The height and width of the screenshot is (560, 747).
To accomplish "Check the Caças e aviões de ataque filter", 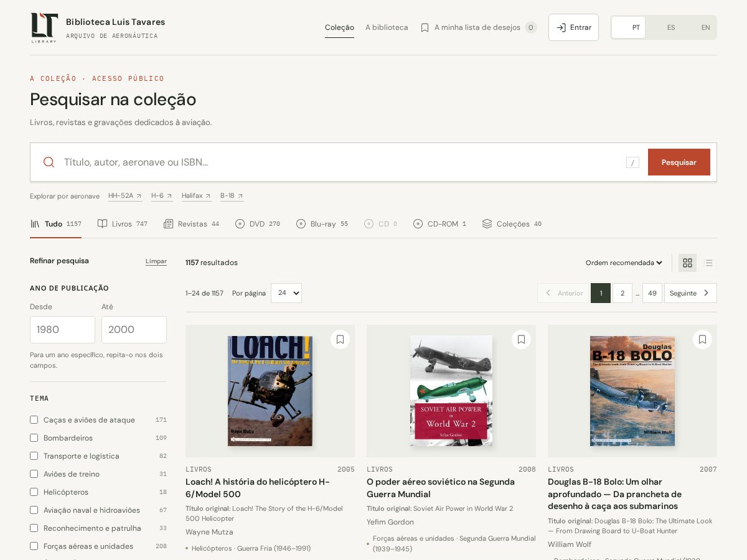I will [34, 420].
